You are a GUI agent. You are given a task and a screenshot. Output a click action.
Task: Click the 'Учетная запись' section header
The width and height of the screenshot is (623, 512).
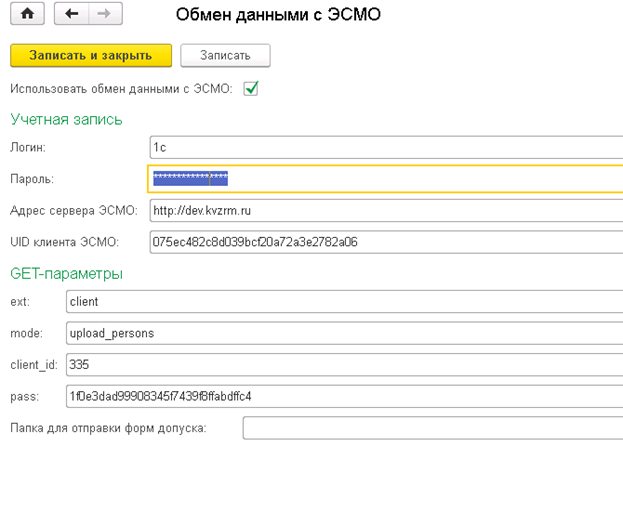tap(67, 119)
